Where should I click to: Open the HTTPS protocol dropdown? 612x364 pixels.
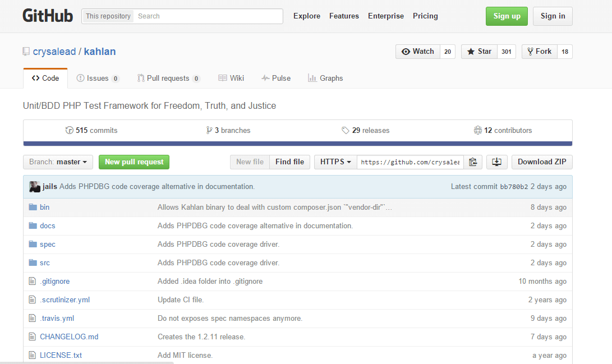coord(335,162)
